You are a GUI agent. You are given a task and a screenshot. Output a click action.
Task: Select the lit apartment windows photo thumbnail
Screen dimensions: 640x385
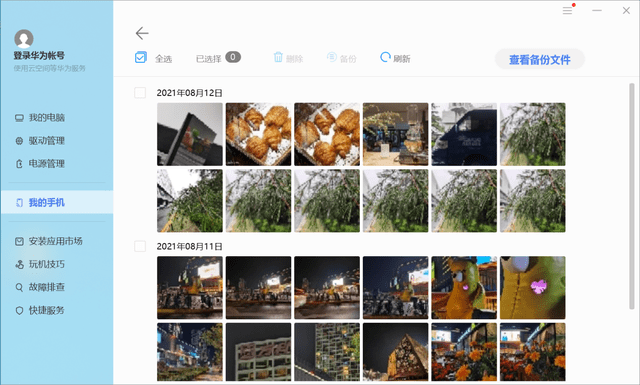pyautogui.click(x=327, y=352)
